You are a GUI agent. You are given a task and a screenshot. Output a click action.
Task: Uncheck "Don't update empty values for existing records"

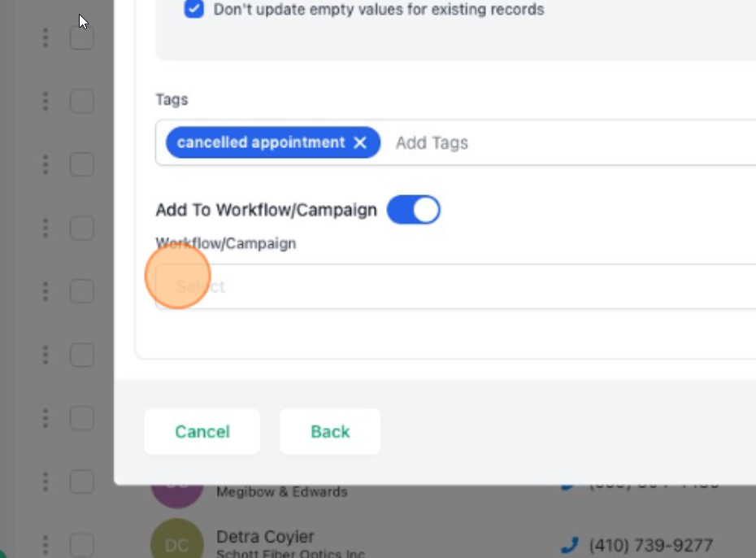[x=193, y=9]
